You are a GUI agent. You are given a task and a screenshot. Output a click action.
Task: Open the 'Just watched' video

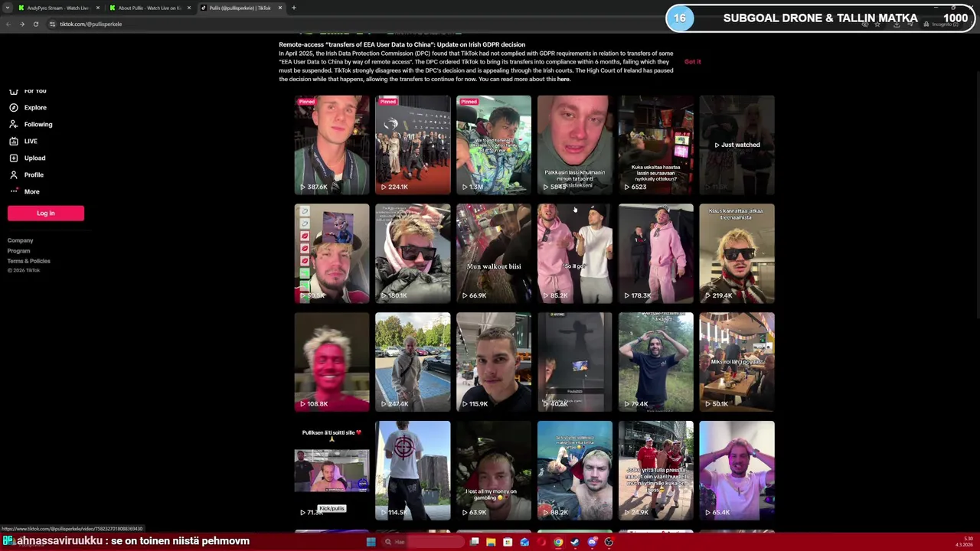pos(737,144)
